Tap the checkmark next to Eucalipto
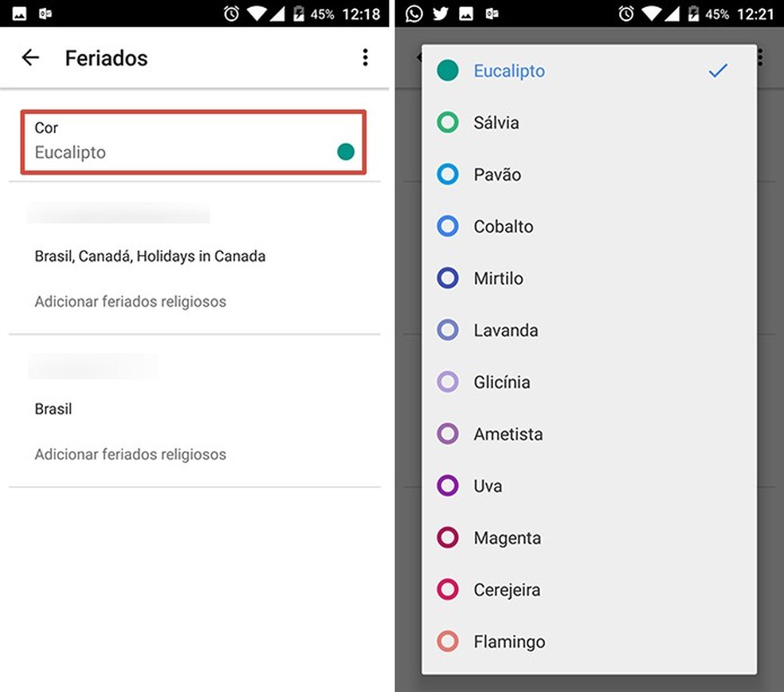Screen dimensions: 784x692 click(x=717, y=70)
